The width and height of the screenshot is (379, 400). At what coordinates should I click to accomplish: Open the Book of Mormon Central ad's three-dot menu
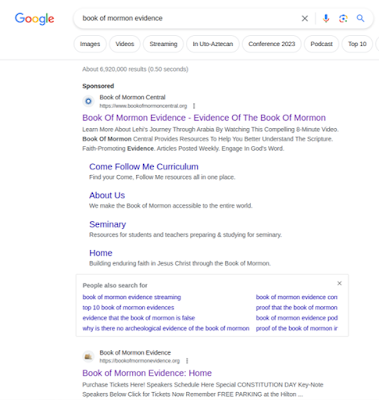click(x=194, y=106)
